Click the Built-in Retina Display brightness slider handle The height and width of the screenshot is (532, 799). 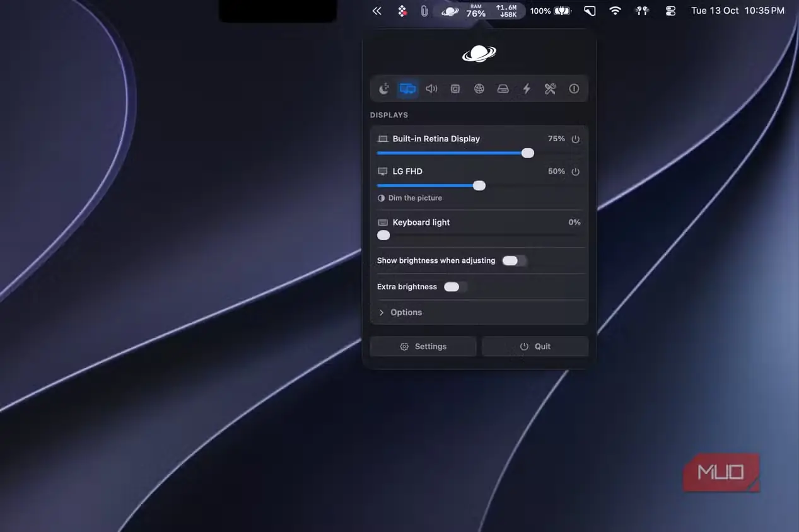coord(528,153)
